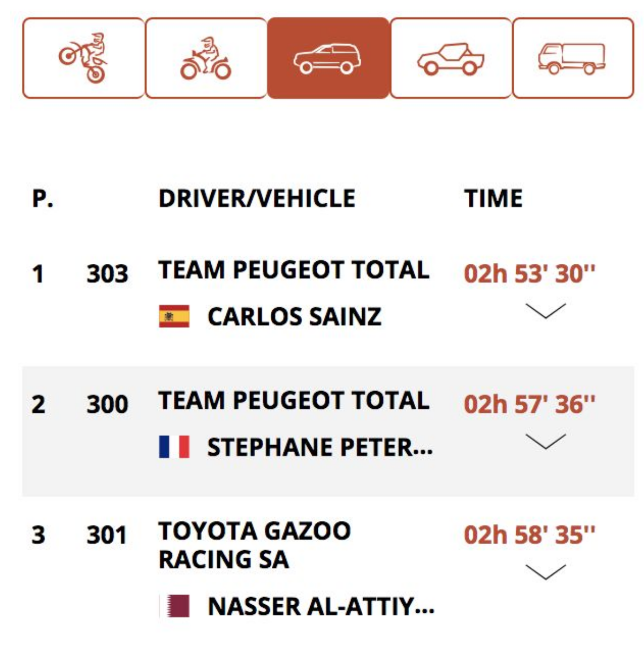Image resolution: width=644 pixels, height=645 pixels.
Task: Click Toyota Gazoo Racing SA team name
Action: point(255,545)
